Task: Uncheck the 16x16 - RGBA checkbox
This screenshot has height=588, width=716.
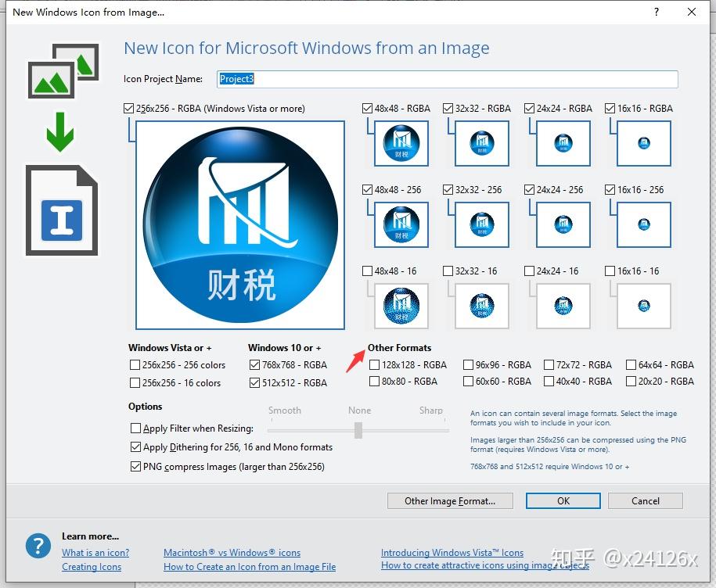Action: (610, 109)
